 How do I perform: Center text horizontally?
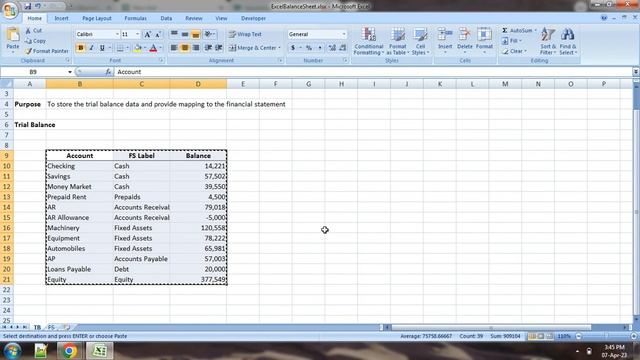pos(185,48)
